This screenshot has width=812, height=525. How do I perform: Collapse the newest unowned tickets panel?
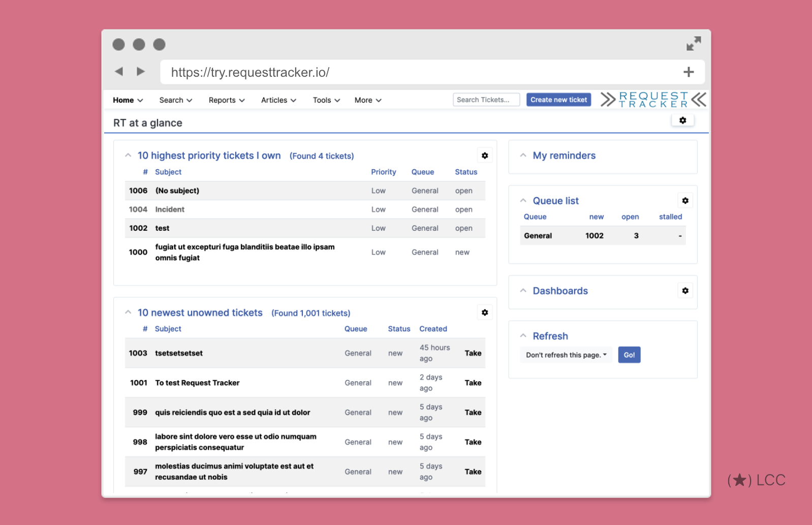coord(128,313)
